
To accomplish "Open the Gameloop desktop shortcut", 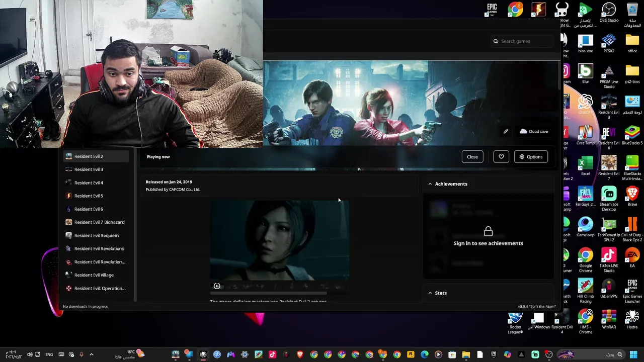I will tap(585, 228).
